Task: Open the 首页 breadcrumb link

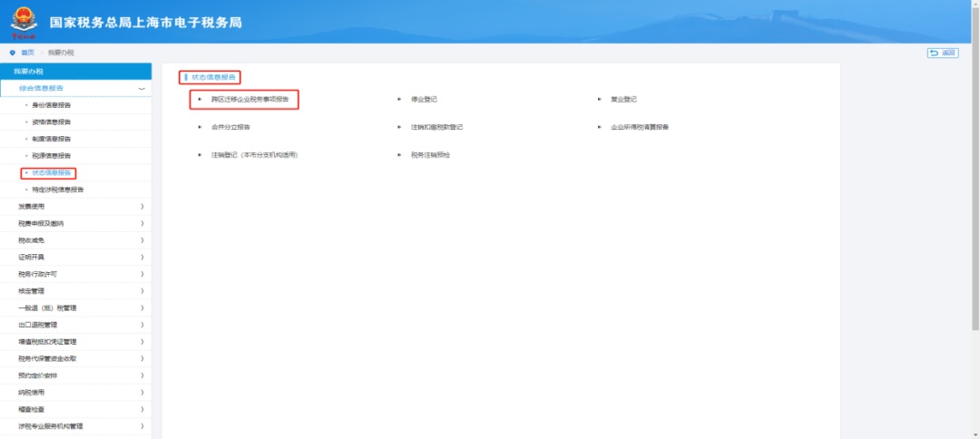Action: (27, 53)
